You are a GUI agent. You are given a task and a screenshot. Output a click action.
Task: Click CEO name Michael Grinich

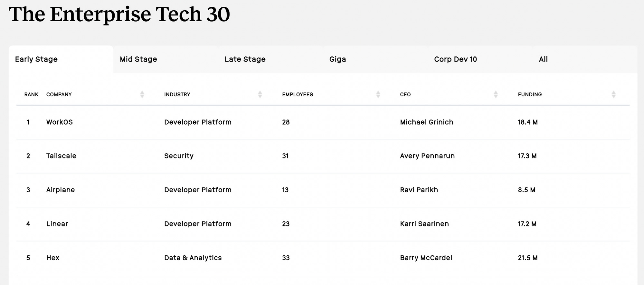point(426,122)
